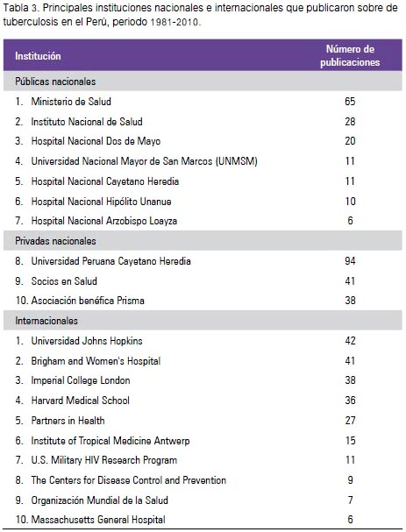Click the Institución column header
Image resolution: width=406 pixels, height=532 pixels.
[38, 56]
